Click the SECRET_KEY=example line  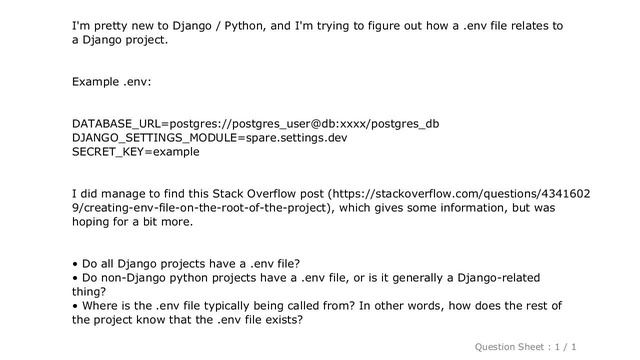[136, 152]
